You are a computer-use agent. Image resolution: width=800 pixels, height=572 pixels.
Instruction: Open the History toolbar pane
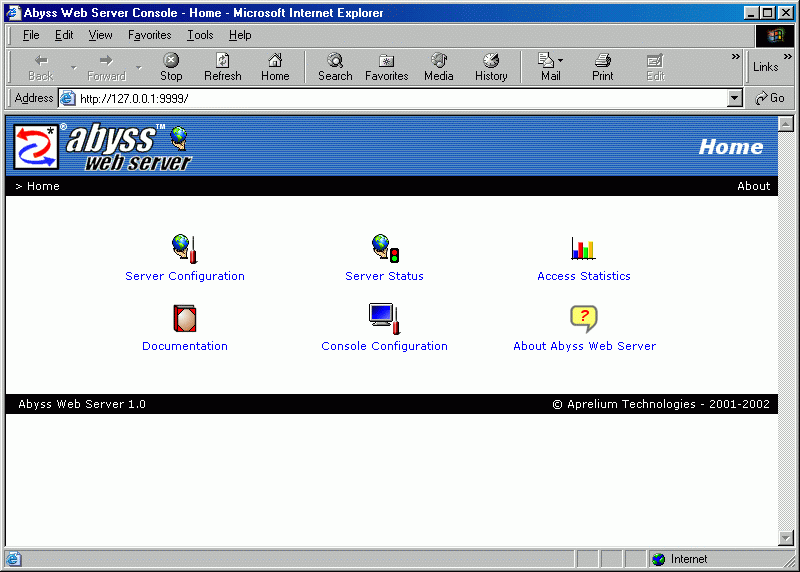point(491,67)
